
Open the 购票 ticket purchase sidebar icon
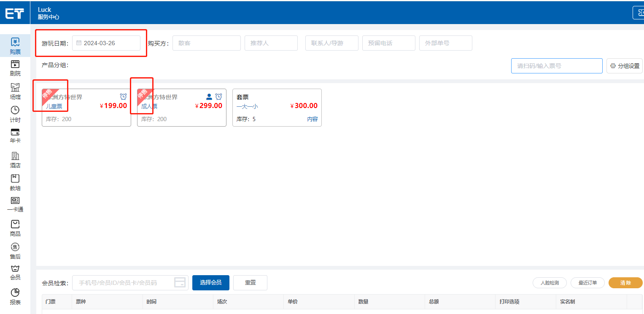click(15, 42)
